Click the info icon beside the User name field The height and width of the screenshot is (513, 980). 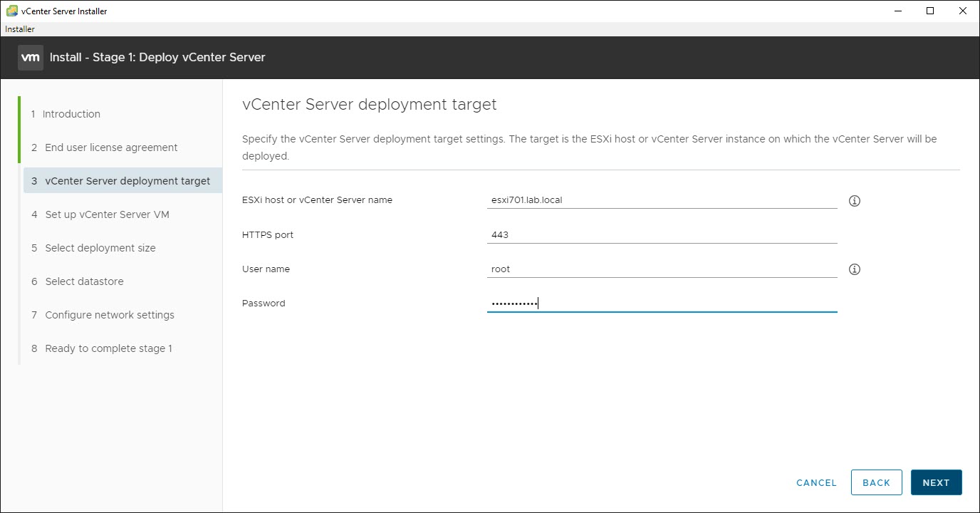point(854,269)
